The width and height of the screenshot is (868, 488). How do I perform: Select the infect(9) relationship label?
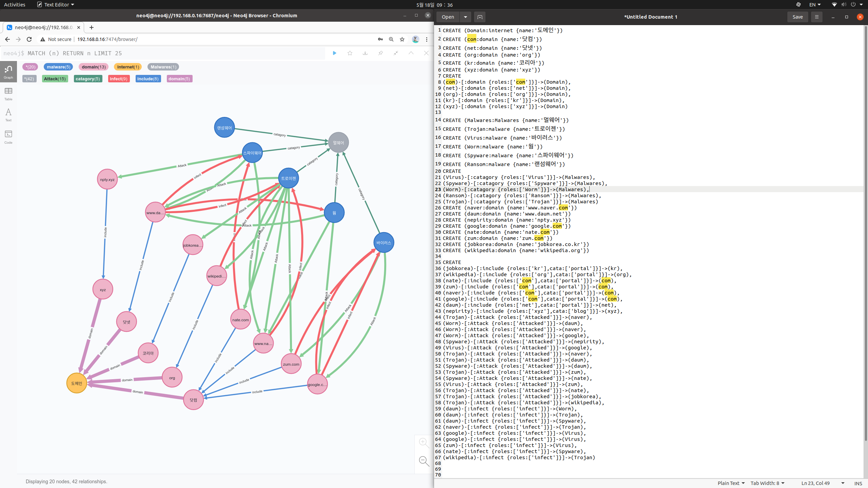coord(119,79)
